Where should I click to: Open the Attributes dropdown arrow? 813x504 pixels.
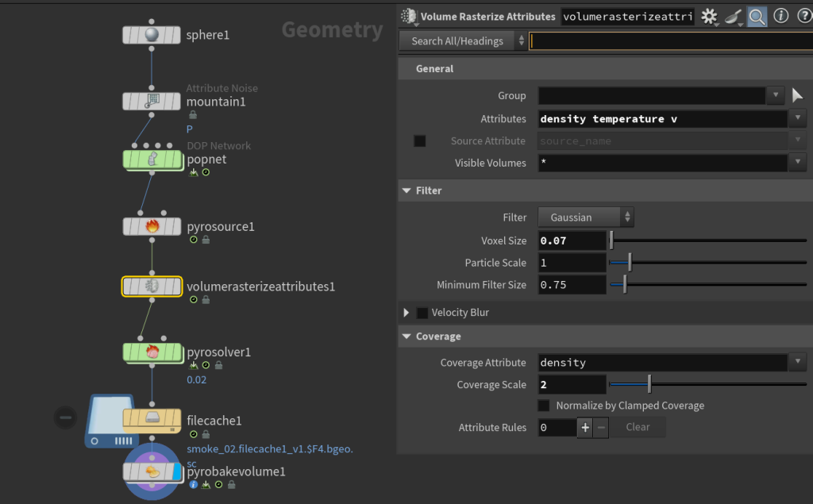pos(797,119)
